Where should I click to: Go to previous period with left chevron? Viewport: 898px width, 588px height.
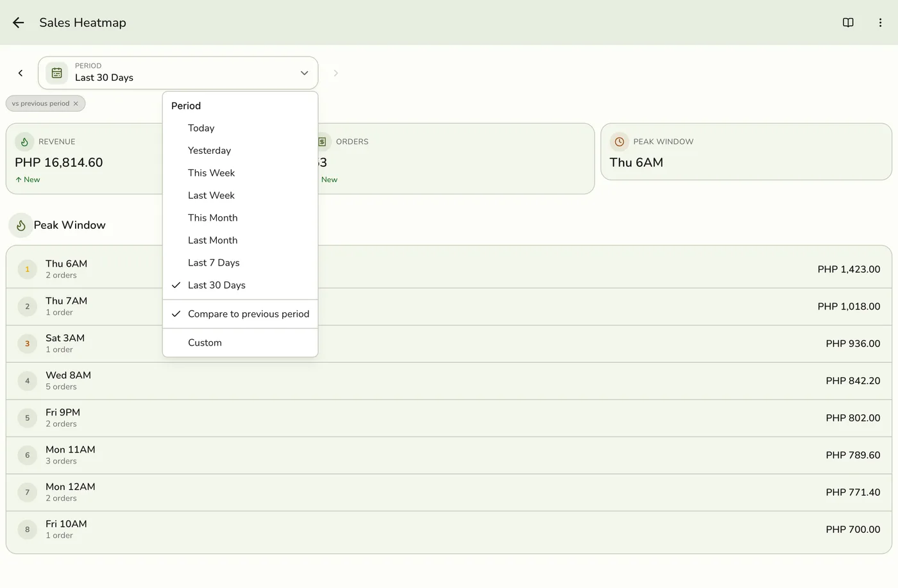[21, 73]
